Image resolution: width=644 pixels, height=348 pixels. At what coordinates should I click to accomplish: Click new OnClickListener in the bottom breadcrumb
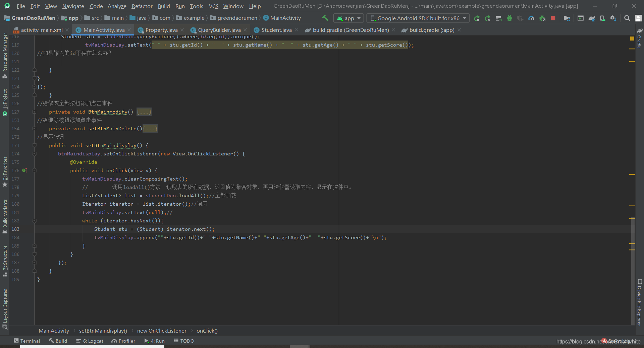tap(162, 331)
